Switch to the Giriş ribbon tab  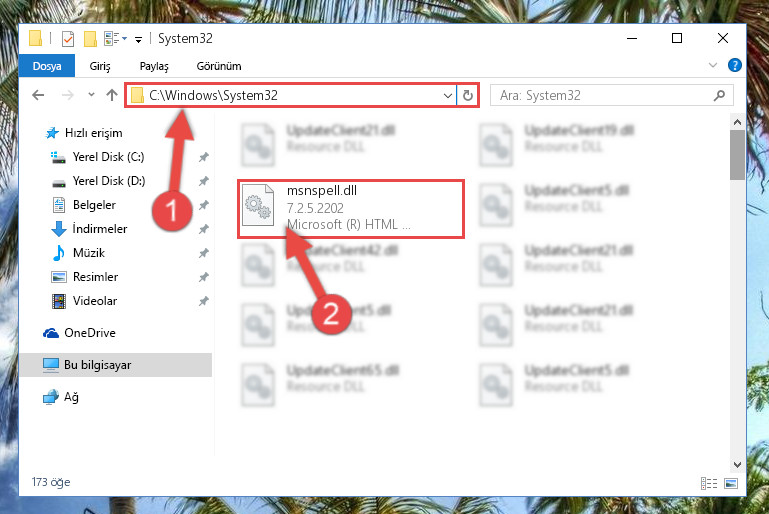click(x=100, y=66)
